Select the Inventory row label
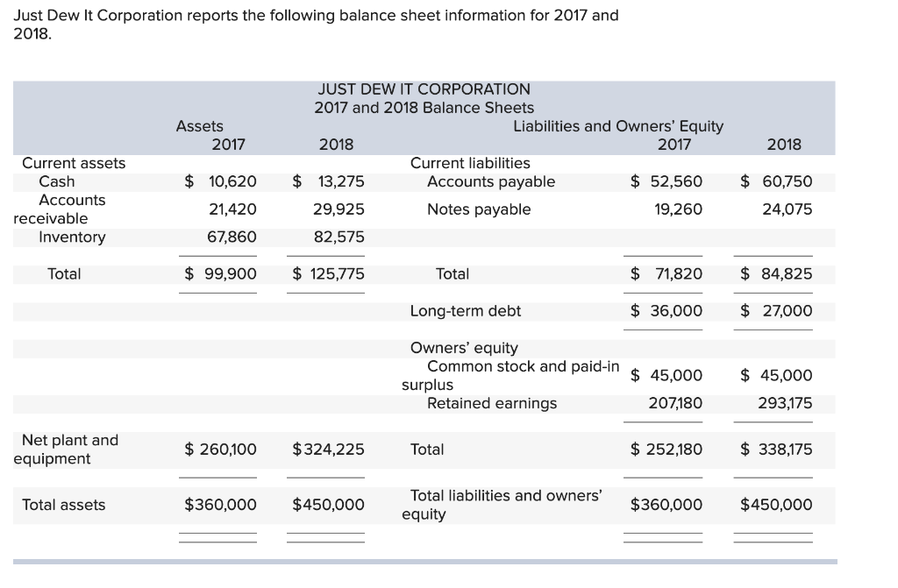Screen dimensions: 898x588 point(72,237)
